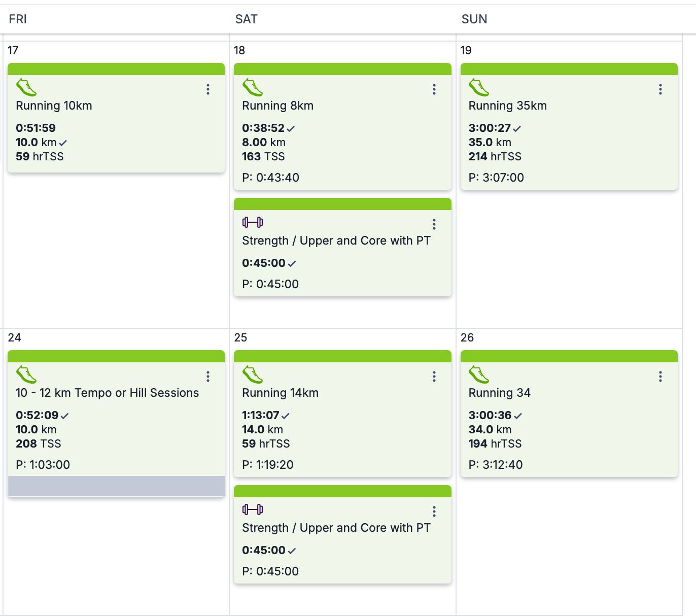Click dumbbell icon on the 25th strength workout

[x=253, y=509]
